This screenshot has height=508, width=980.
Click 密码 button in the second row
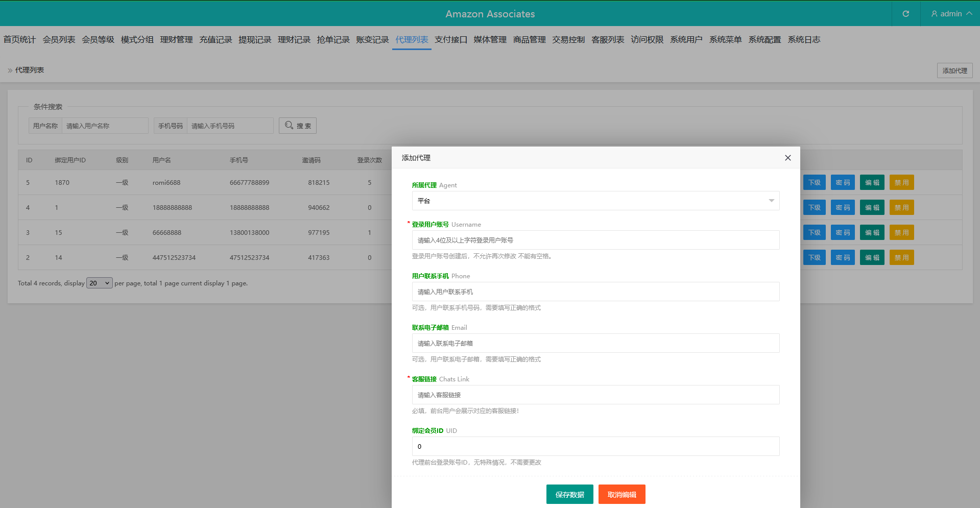tap(843, 207)
